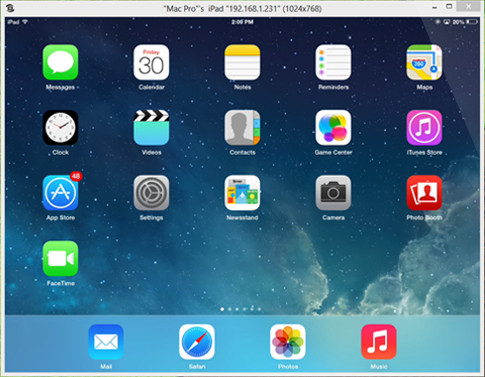Image resolution: width=485 pixels, height=377 pixels.
Task: Launch Game Center
Action: (333, 128)
